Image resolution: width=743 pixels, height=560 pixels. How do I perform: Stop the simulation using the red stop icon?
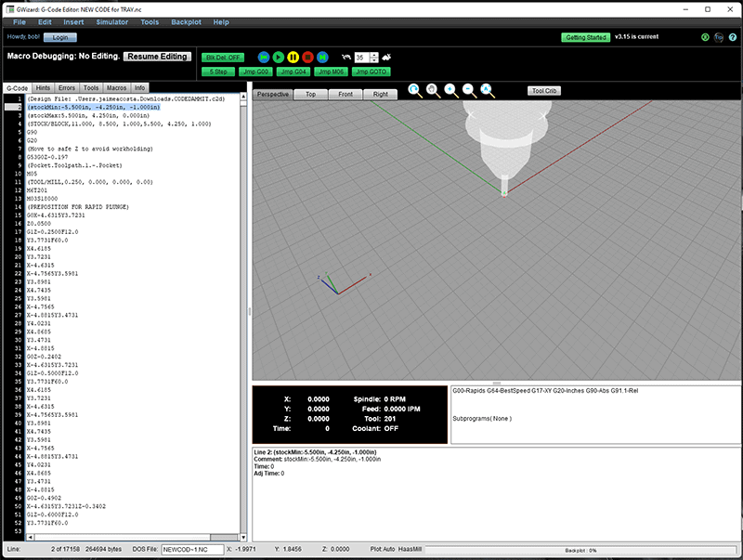click(307, 57)
